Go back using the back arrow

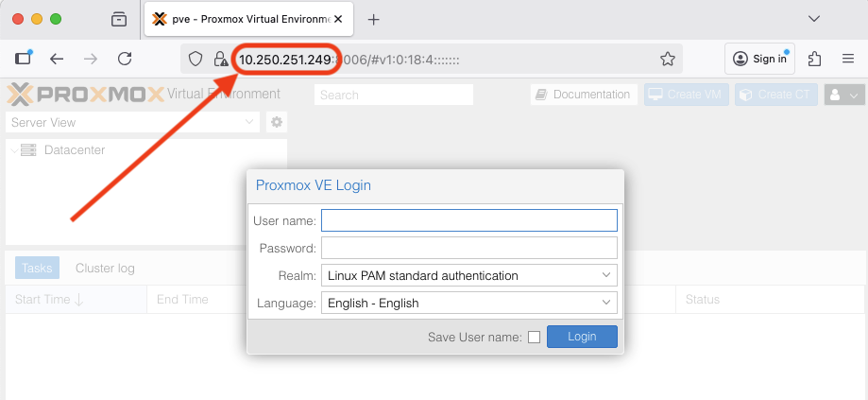57,59
